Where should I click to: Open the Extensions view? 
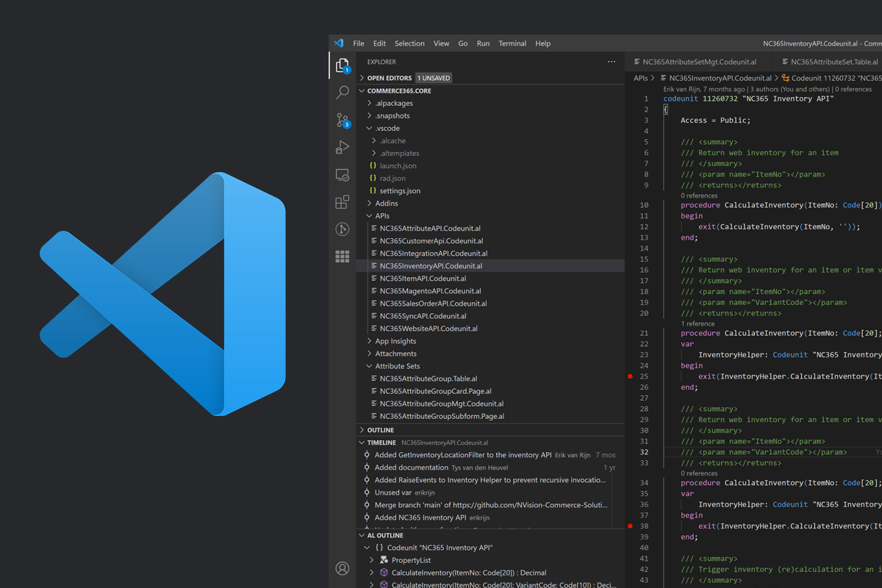coord(343,202)
